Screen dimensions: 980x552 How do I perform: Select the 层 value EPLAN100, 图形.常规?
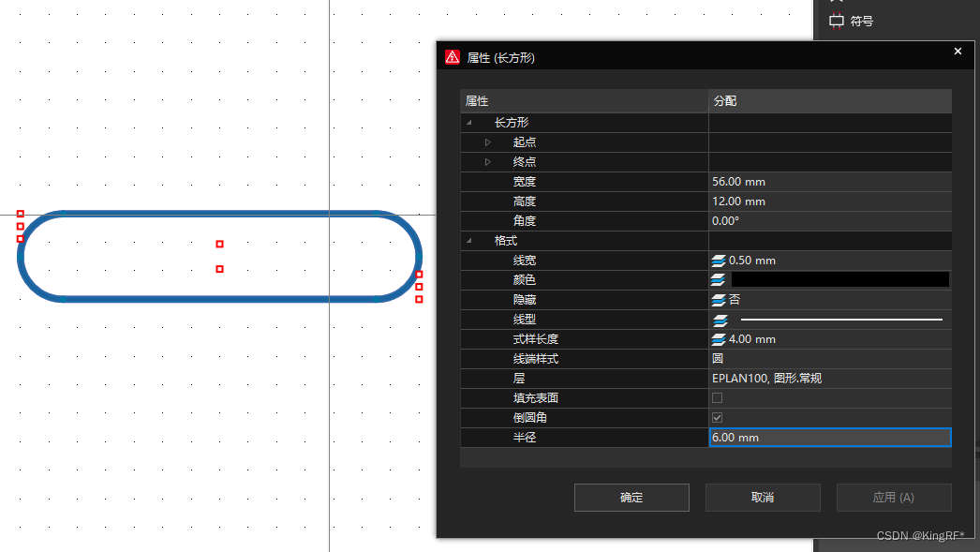pyautogui.click(x=767, y=379)
